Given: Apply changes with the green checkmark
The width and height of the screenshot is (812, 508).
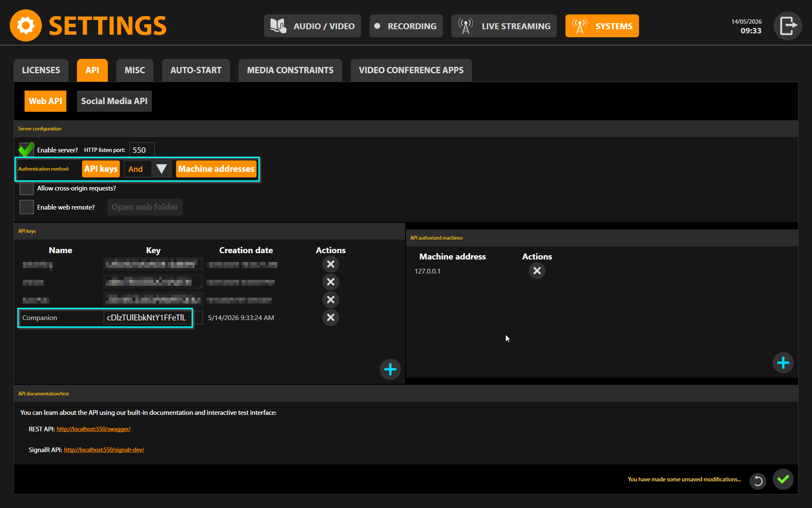Looking at the screenshot, I should coord(783,479).
